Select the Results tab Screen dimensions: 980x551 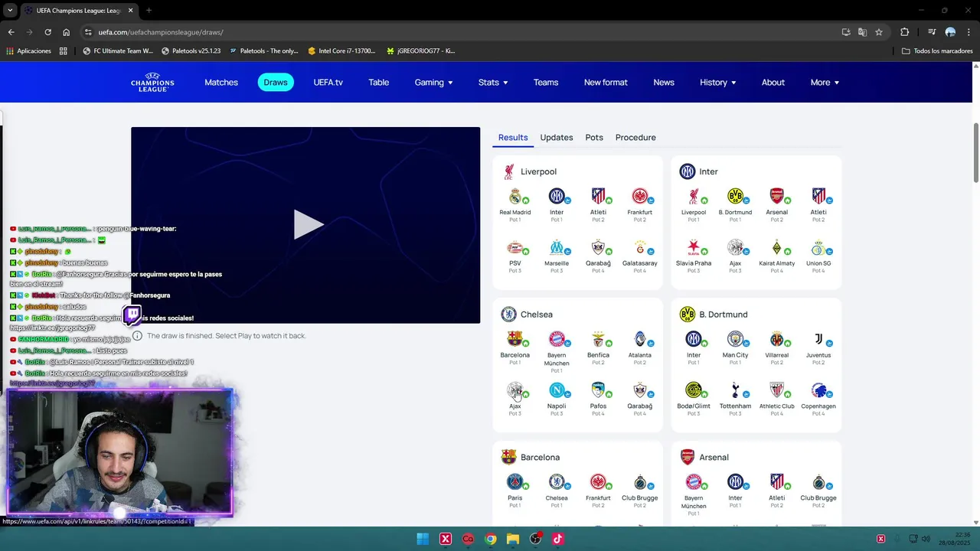(513, 138)
